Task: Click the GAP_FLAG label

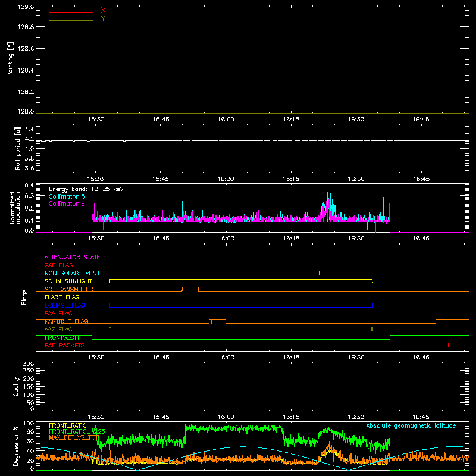Action: pos(58,265)
